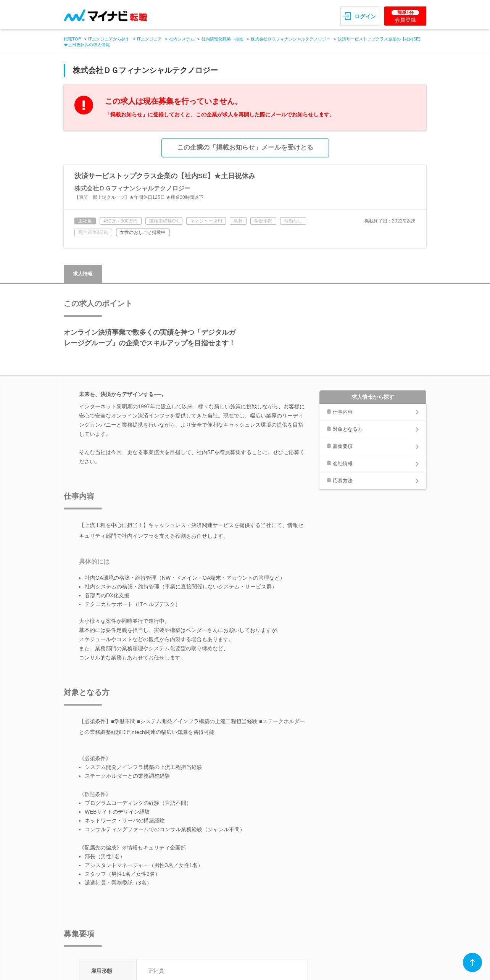Click the 対象となる方 section heading
Image resolution: width=490 pixels, height=980 pixels.
pos(87,692)
